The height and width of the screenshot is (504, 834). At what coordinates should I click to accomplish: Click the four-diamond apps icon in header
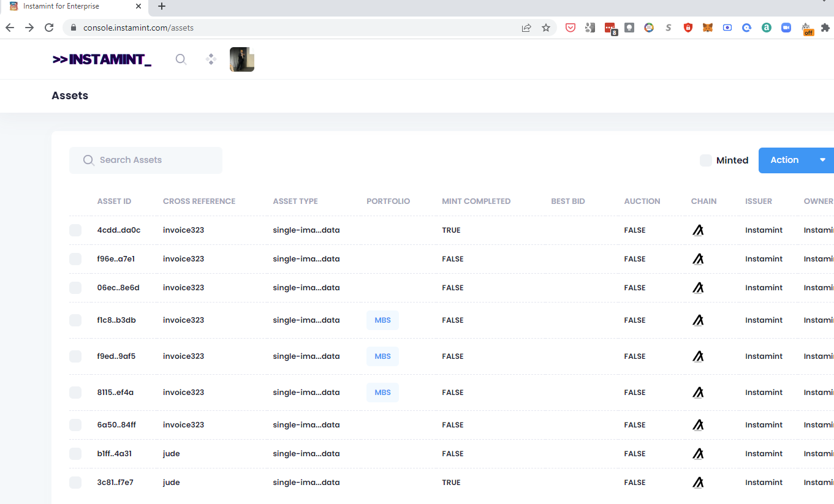tap(211, 59)
